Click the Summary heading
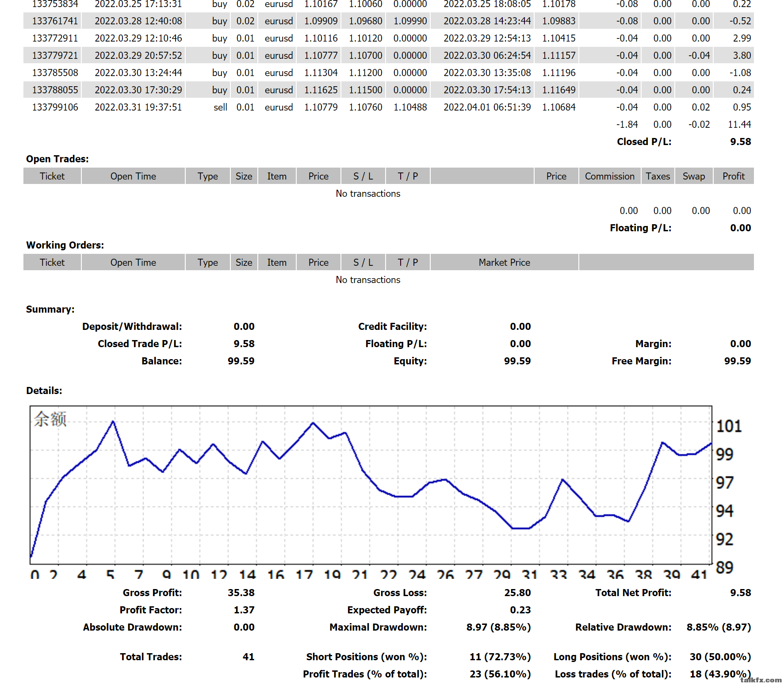This screenshot has width=784, height=685. click(x=50, y=309)
